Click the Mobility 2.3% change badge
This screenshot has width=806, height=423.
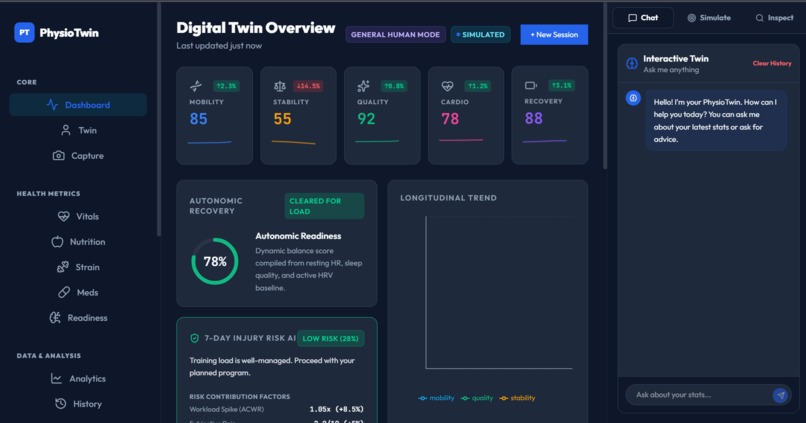[x=226, y=86]
